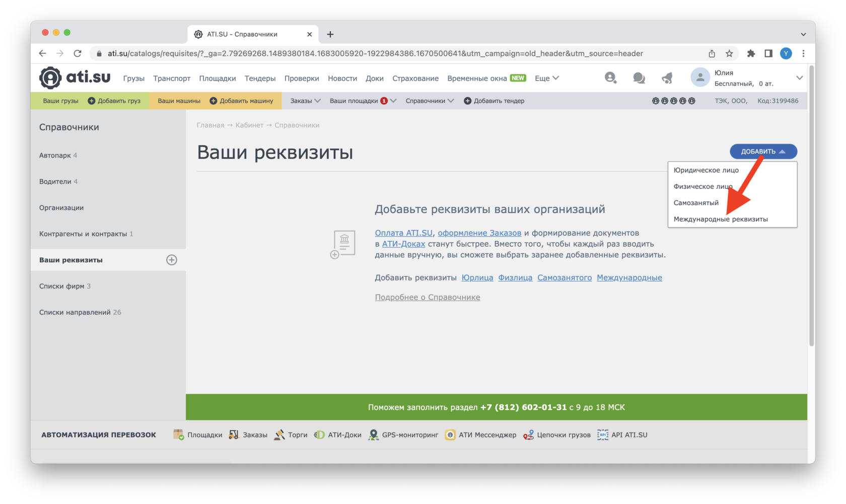Open АТИ-Доки in the footer
The height and width of the screenshot is (504, 846).
tap(338, 435)
